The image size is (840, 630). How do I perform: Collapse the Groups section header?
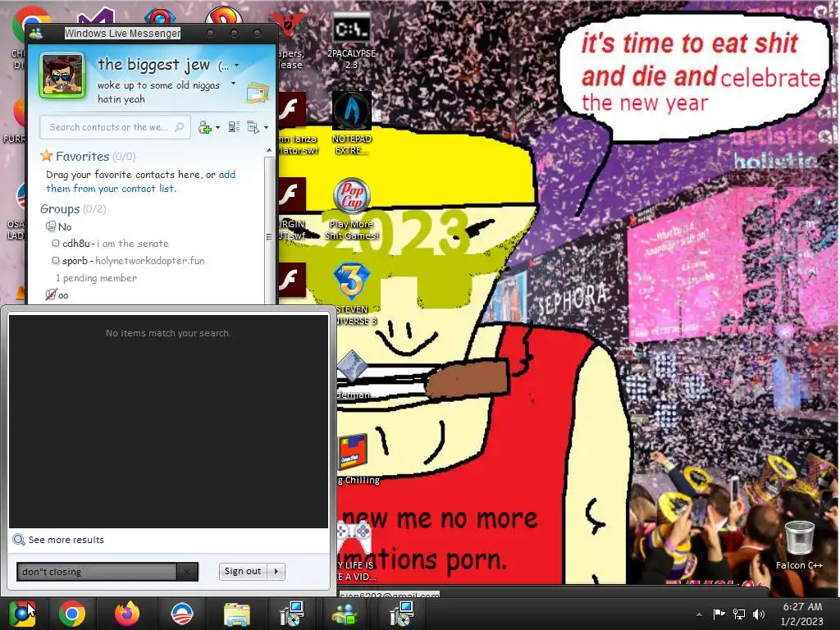(x=73, y=209)
